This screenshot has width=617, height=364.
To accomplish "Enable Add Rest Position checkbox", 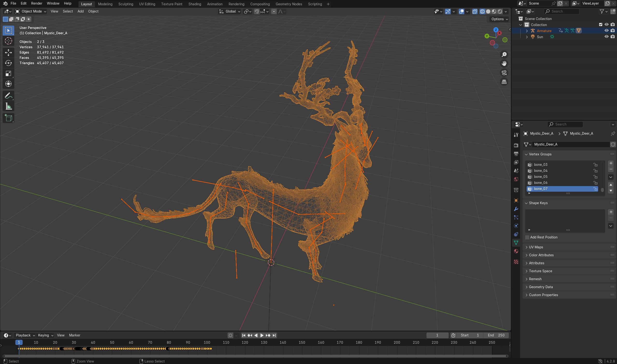I will pos(527,237).
